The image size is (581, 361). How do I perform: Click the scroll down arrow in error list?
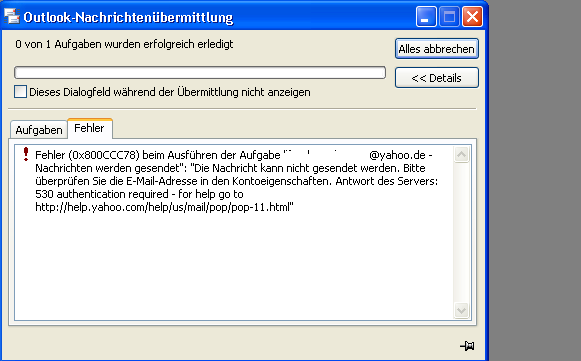click(461, 310)
